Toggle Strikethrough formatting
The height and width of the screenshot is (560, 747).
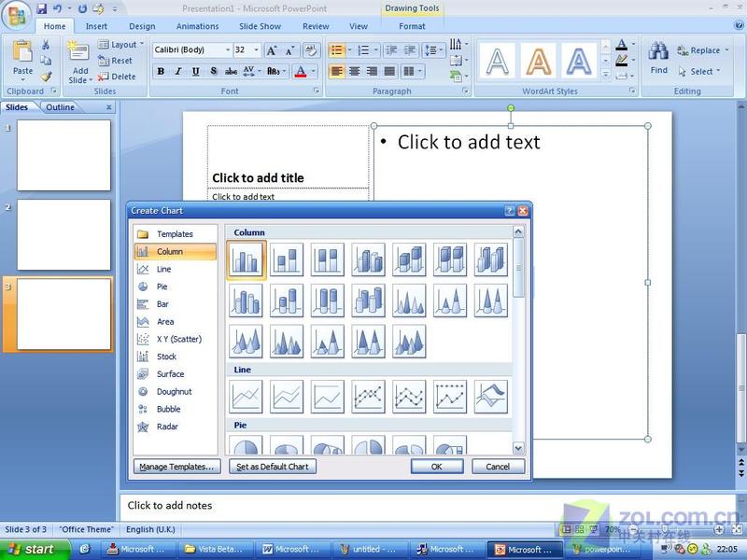[x=231, y=72]
